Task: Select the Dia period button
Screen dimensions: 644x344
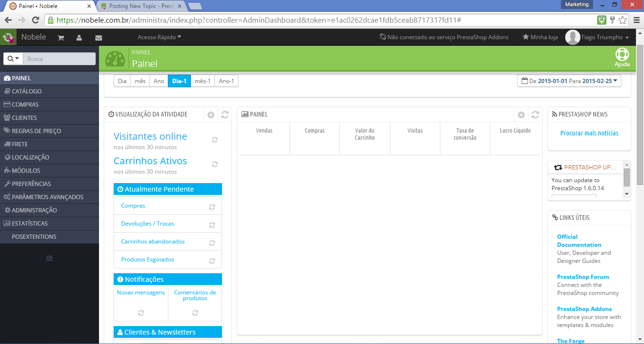Action: click(x=122, y=81)
